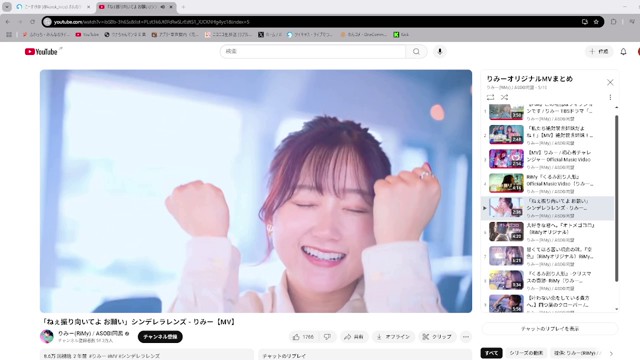This screenshot has height=360, width=640.
Task: Select current playlist item シンデレラレンズ
Action: point(547,208)
